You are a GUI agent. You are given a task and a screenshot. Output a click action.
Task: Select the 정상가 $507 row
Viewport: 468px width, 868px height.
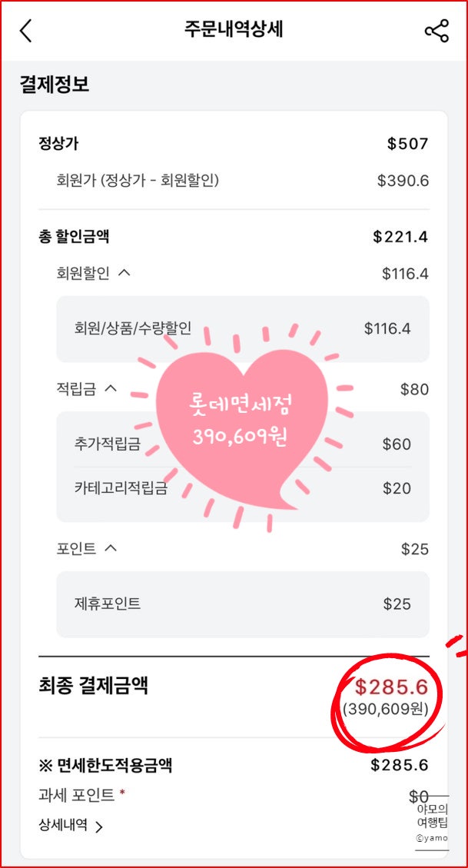tap(234, 145)
